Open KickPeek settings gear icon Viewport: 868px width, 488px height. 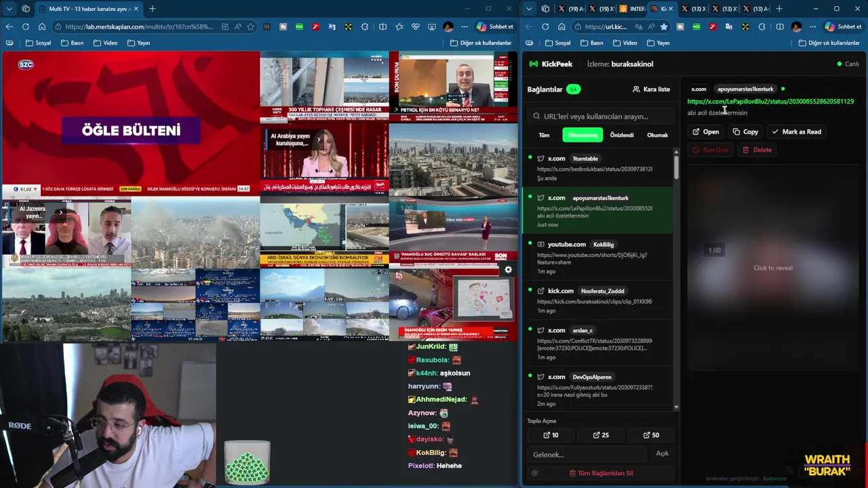pos(534,473)
